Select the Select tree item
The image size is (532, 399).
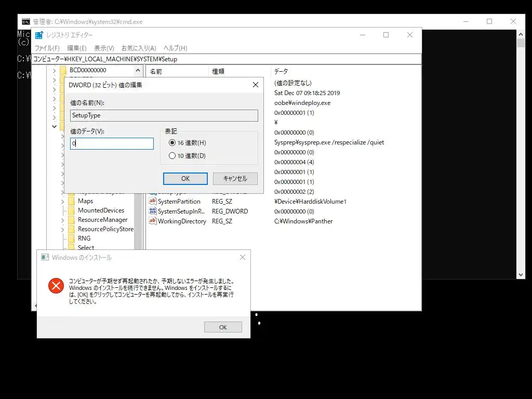(x=86, y=247)
